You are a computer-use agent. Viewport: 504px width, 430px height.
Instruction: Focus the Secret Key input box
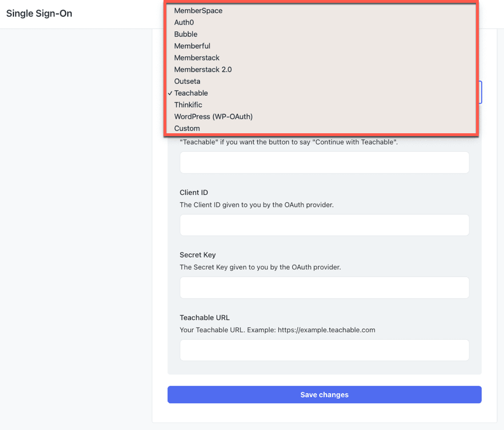324,288
